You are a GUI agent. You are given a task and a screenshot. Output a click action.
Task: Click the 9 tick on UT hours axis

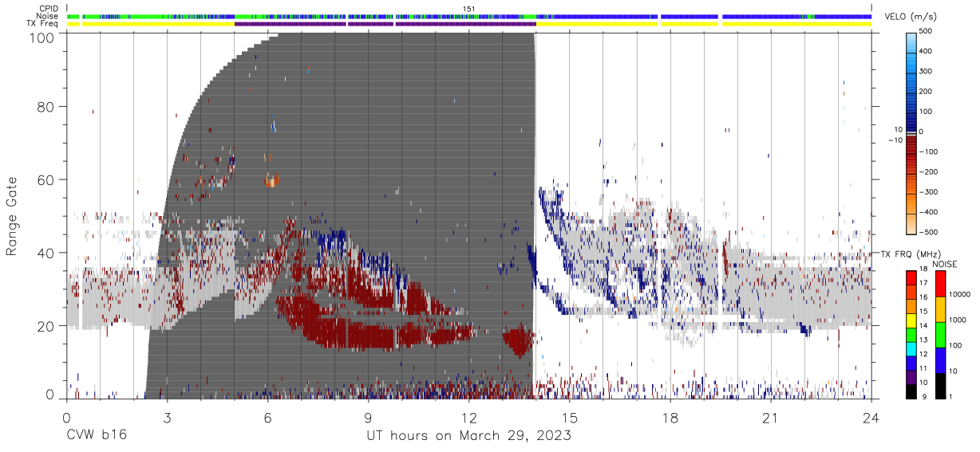point(368,418)
